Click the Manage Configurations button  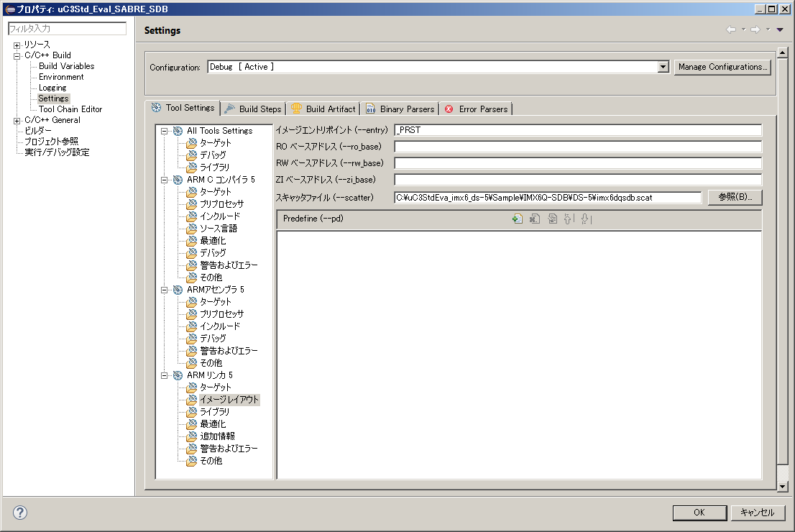(722, 67)
